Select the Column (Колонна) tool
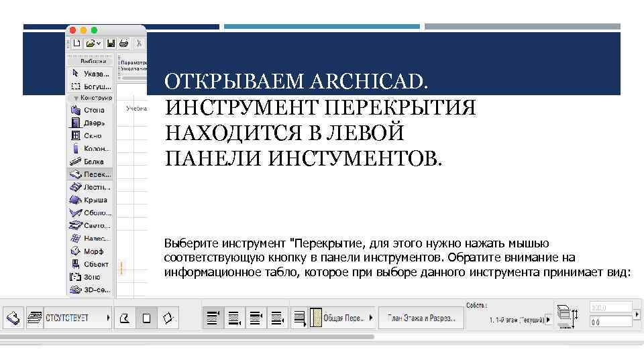The image size is (644, 362). (90, 149)
